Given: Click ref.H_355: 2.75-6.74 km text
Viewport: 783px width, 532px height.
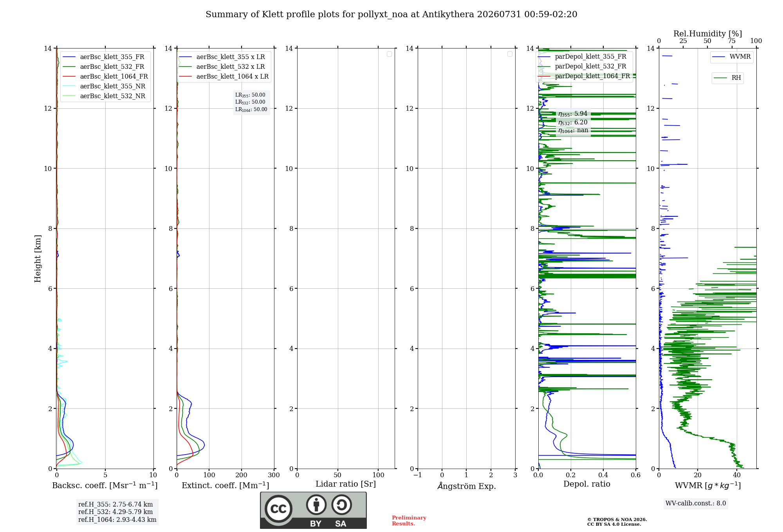Looking at the screenshot, I should tap(115, 505).
